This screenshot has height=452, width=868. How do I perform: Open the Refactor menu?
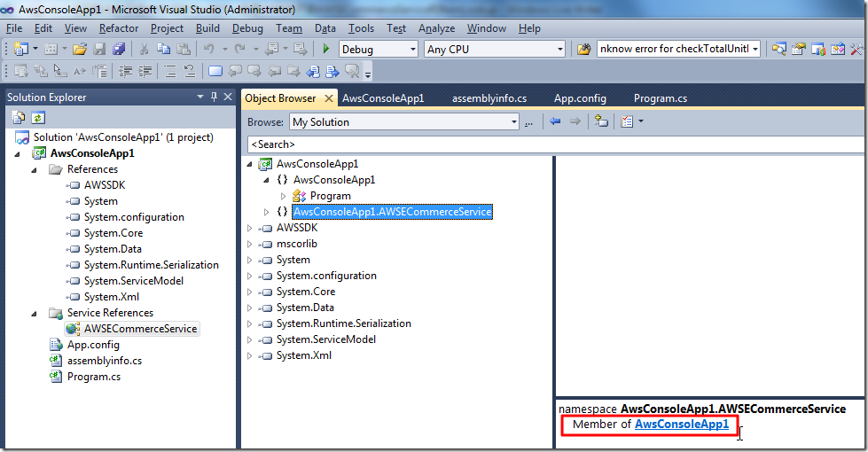tap(119, 28)
